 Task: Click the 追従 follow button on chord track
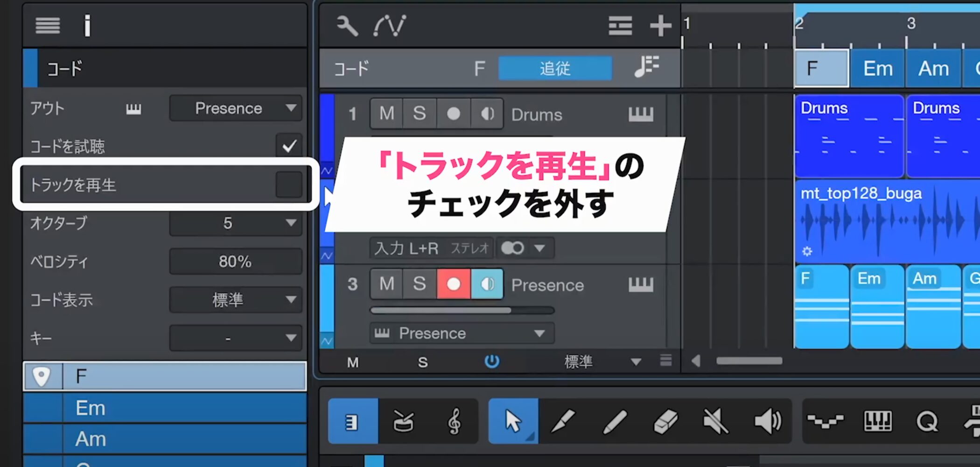(555, 69)
